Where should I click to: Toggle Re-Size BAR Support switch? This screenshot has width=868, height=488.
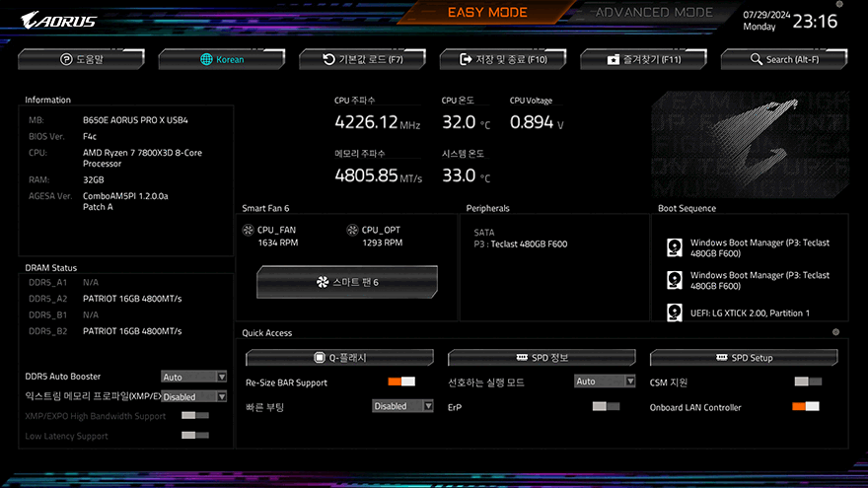pos(401,382)
